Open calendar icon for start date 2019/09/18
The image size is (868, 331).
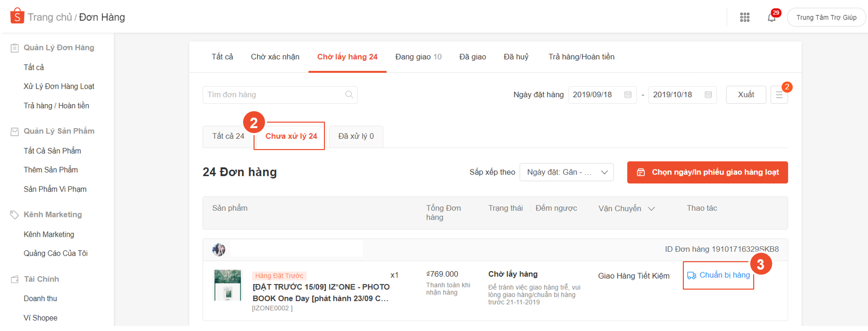click(628, 95)
